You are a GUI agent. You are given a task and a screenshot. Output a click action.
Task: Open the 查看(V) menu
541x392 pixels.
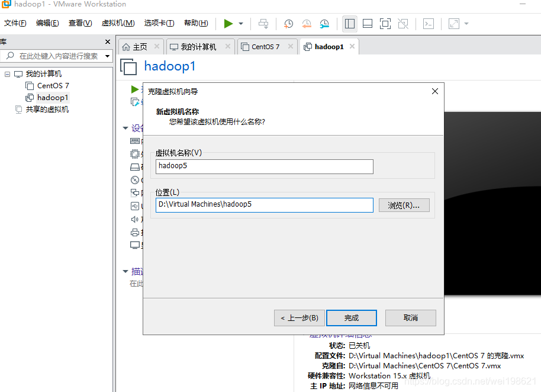(x=80, y=23)
